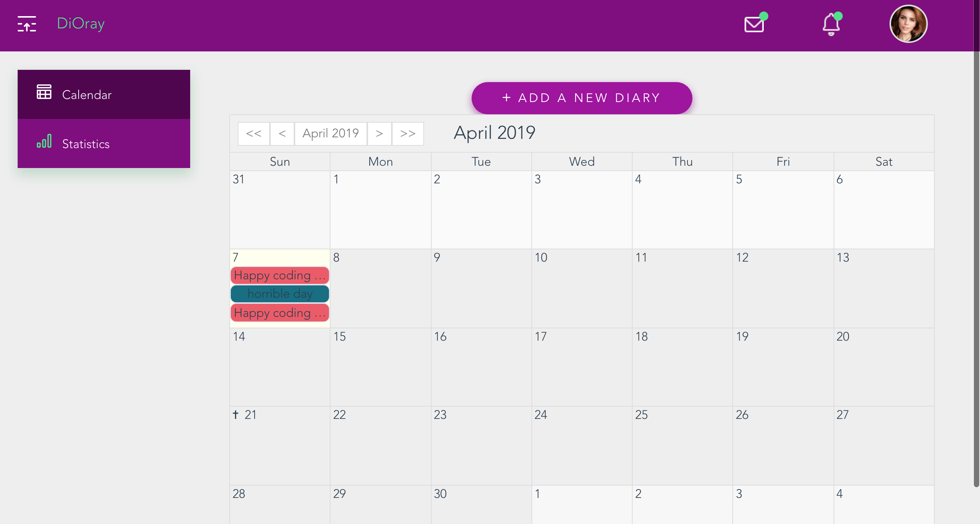Open the Calendar section in the sidebar
The image size is (980, 524).
[87, 94]
